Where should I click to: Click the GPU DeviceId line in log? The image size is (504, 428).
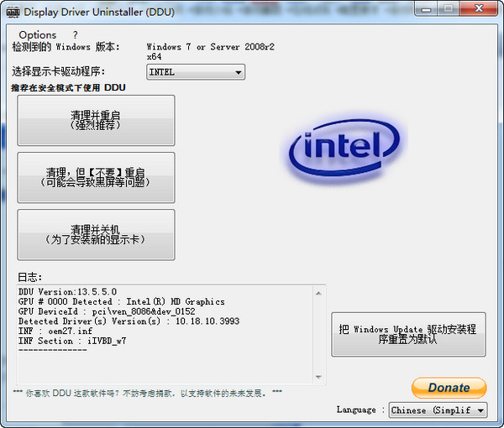[106, 311]
